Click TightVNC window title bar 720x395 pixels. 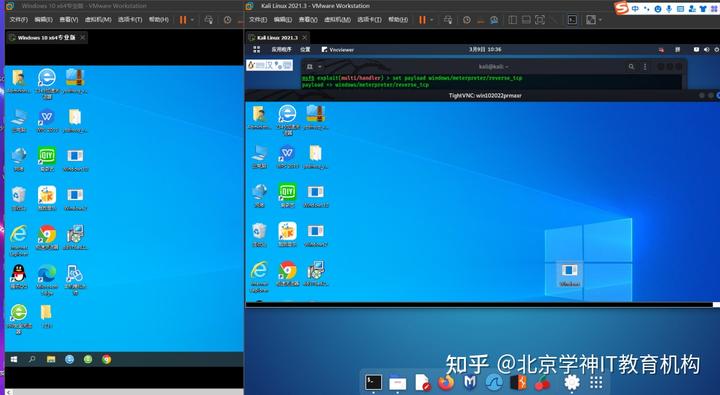[484, 96]
